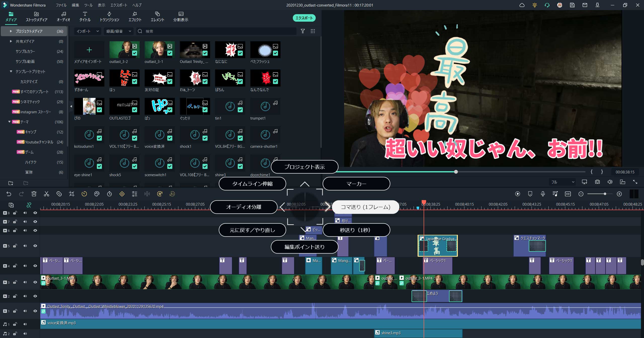The width and height of the screenshot is (644, 338).
Task: Open the ファイル menu
Action: coord(61,5)
